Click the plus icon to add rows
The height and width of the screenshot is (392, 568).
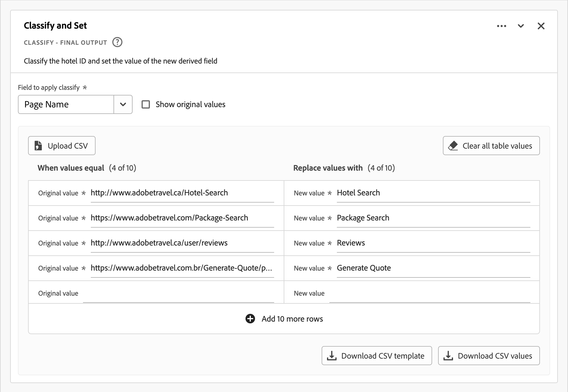click(x=250, y=319)
